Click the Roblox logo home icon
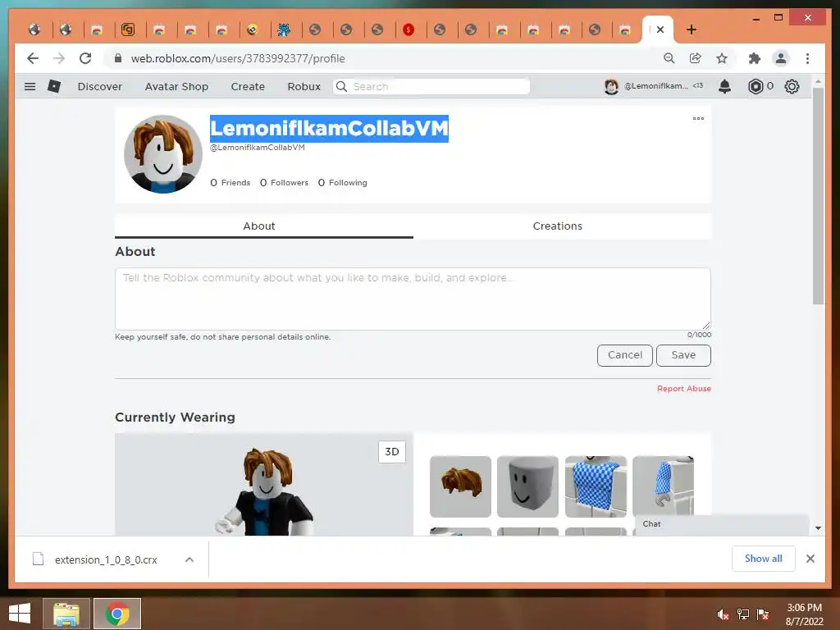Image resolution: width=840 pixels, height=630 pixels. [x=54, y=86]
